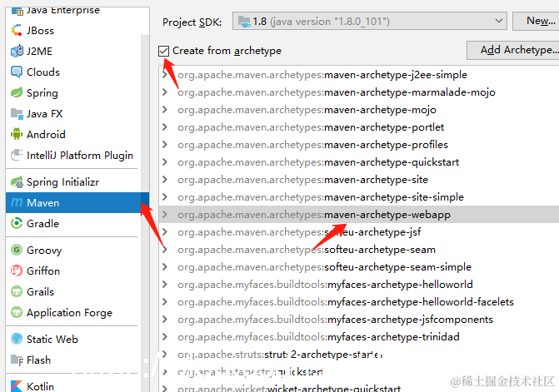559x392 pixels.
Task: Click the Static Web globe icon
Action: (17, 339)
